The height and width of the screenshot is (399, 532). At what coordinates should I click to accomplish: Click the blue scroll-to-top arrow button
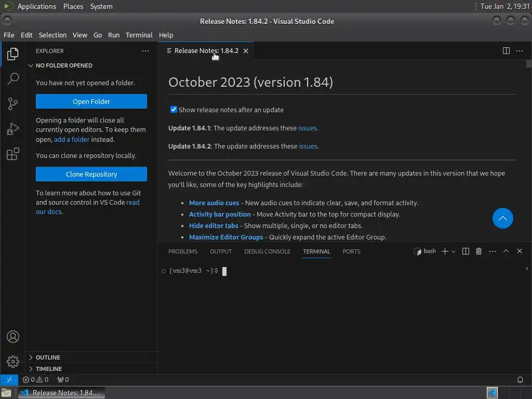pos(502,218)
